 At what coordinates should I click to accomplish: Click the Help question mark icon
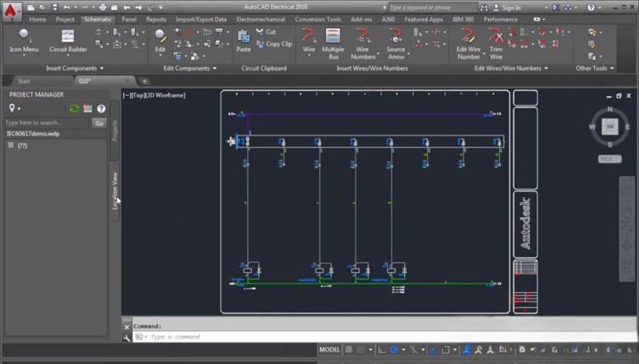point(591,8)
